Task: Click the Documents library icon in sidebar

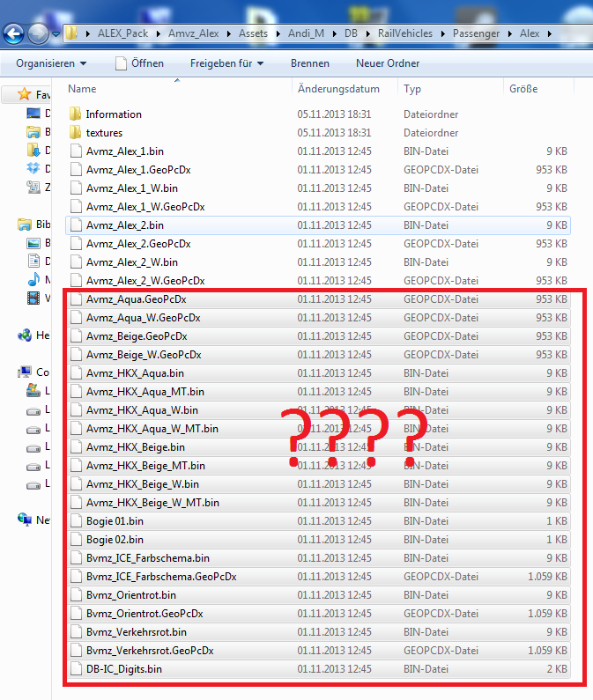Action: coord(33,261)
